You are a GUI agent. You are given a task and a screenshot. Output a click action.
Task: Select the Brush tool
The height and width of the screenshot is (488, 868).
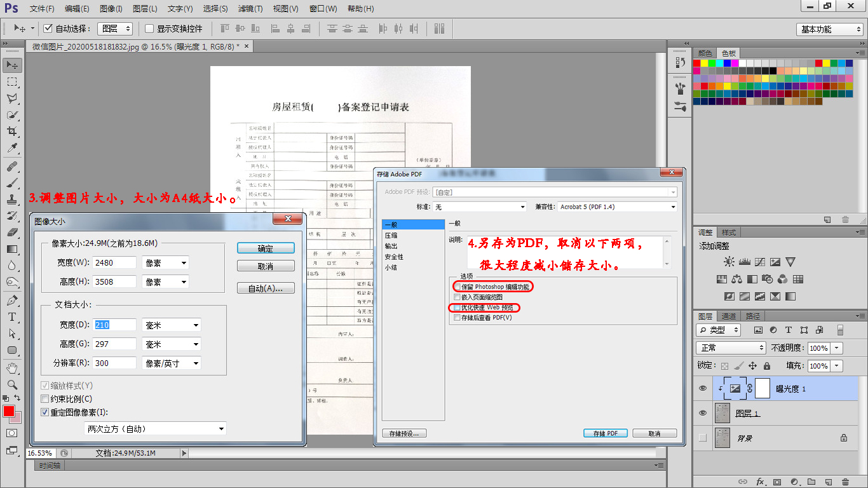click(x=12, y=183)
